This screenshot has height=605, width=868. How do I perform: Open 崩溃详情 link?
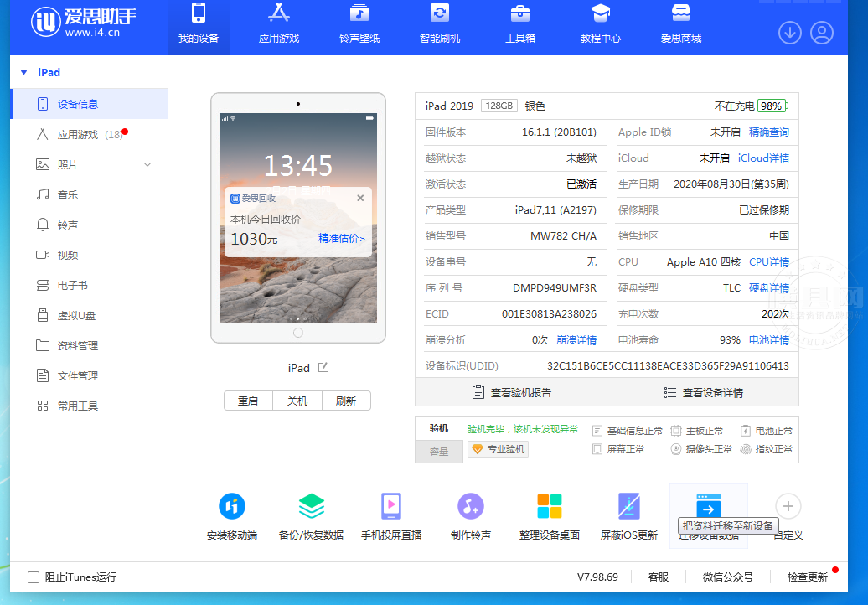pos(576,340)
